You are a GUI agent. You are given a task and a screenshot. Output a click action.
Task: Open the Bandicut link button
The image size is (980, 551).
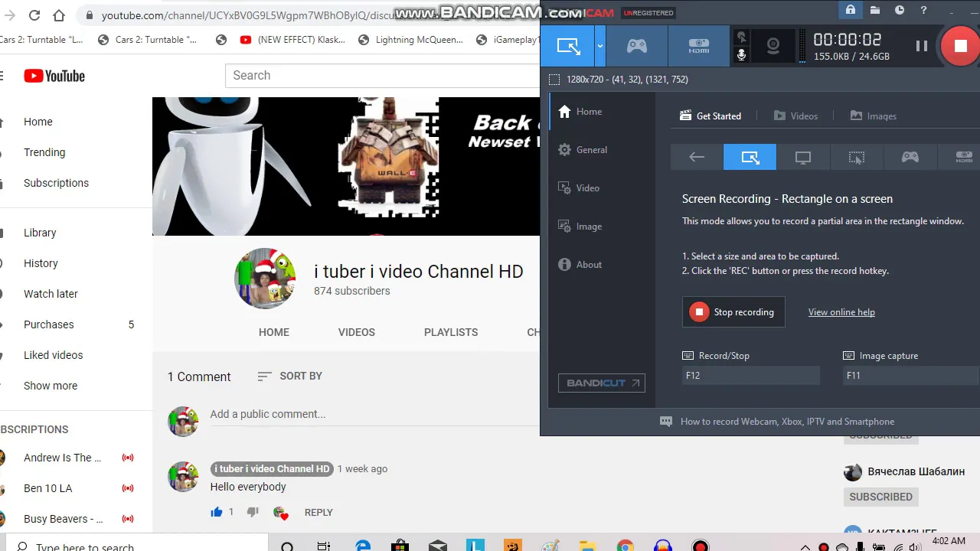pos(601,383)
